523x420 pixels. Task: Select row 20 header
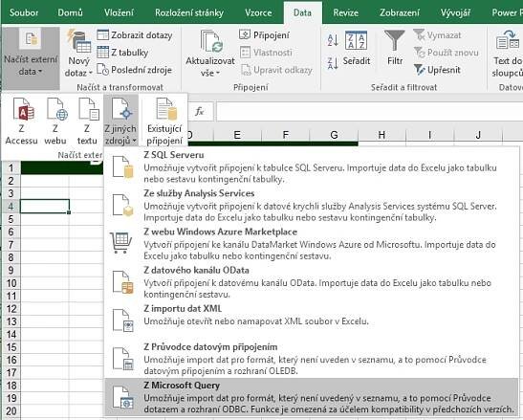pos(11,411)
